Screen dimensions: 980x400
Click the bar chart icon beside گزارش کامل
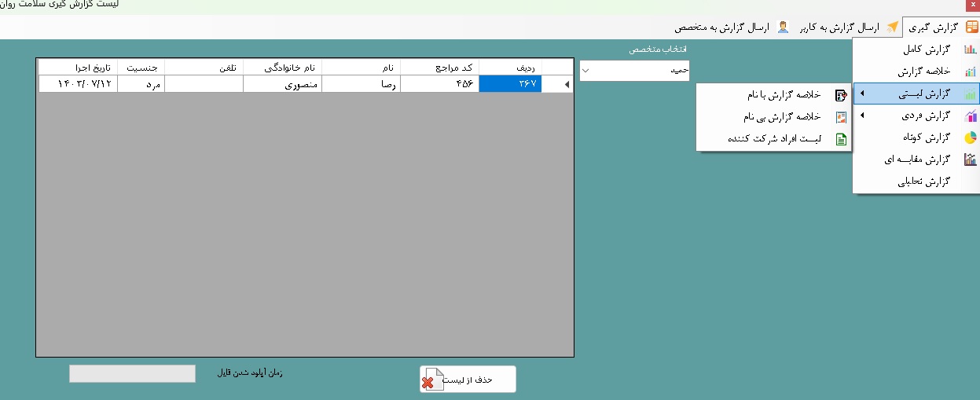coord(971,50)
